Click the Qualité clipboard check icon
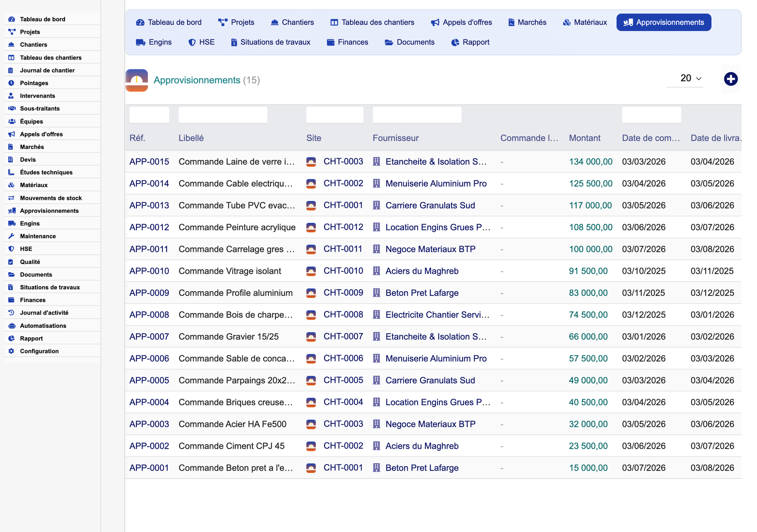Image resolution: width=757 pixels, height=532 pixels. [11, 262]
